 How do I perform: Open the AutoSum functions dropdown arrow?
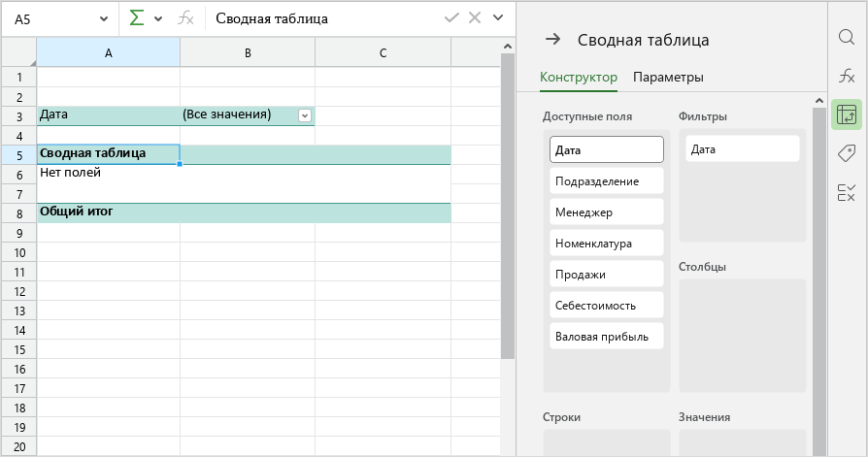(x=158, y=18)
